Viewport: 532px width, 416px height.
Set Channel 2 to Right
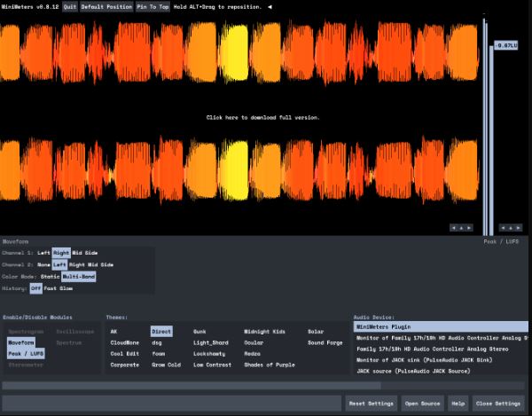pos(77,264)
